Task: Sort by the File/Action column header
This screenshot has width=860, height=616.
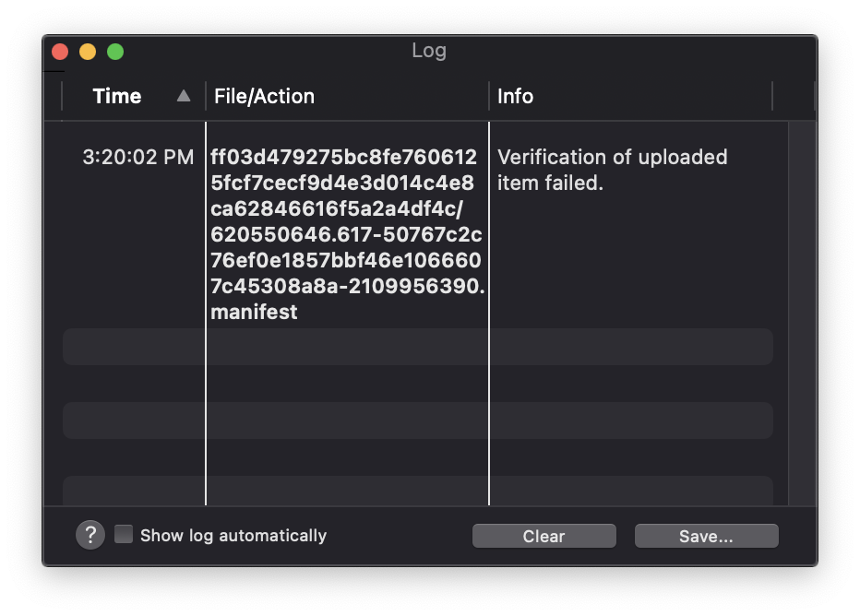Action: (x=264, y=97)
